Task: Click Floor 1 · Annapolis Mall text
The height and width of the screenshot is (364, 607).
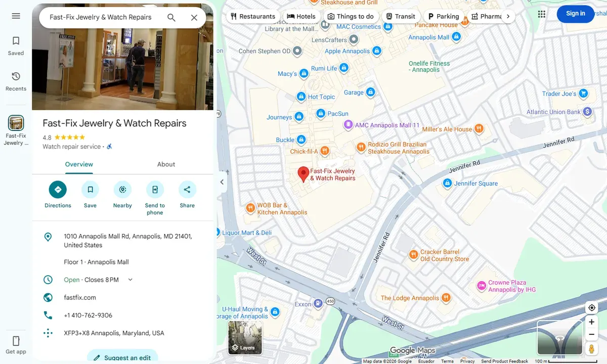Action: tap(96, 262)
